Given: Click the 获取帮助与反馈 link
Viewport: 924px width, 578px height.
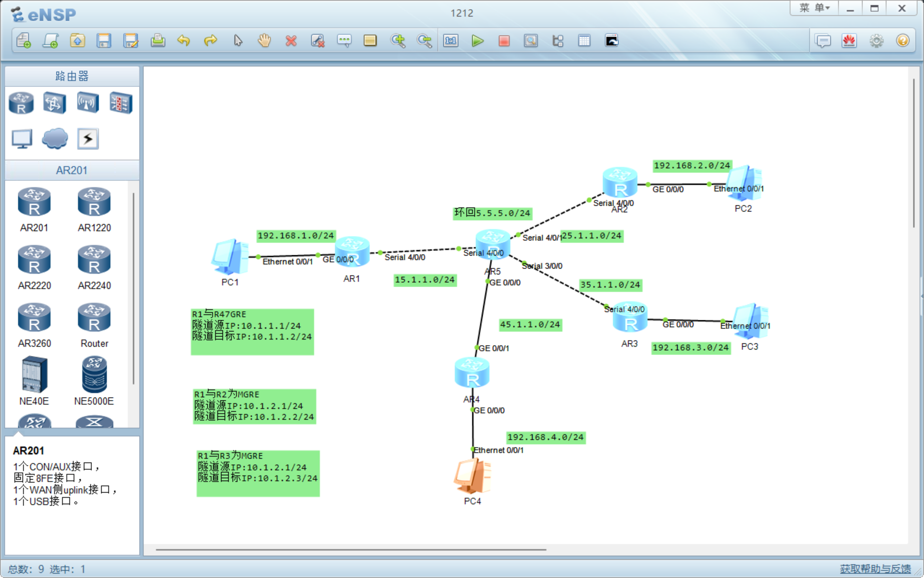Looking at the screenshot, I should click(x=875, y=569).
